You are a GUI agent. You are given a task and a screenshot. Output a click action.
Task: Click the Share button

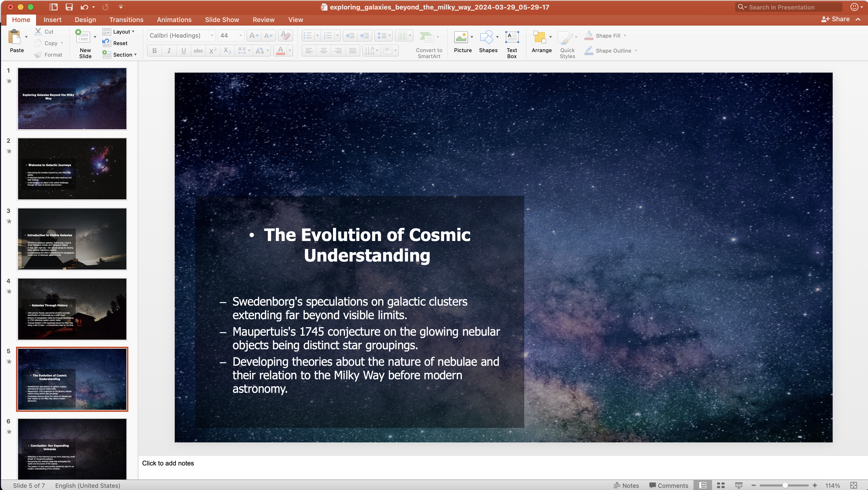pyautogui.click(x=836, y=19)
